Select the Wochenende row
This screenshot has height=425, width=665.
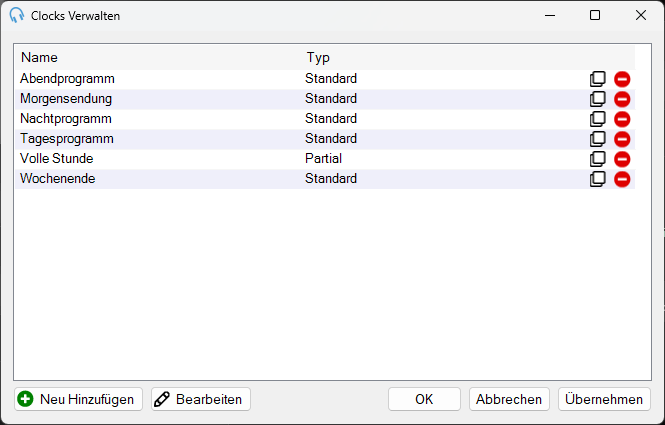[325, 179]
